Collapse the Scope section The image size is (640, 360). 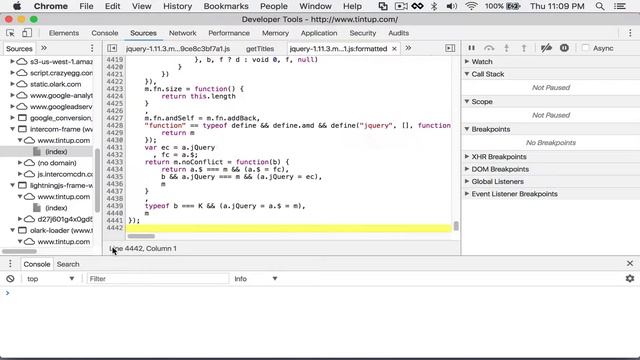pos(467,101)
